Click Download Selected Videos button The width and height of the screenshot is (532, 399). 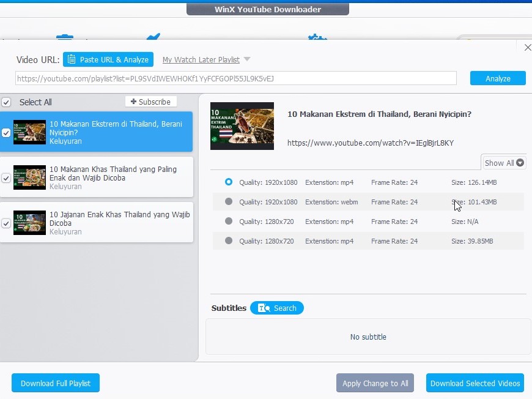click(x=475, y=383)
